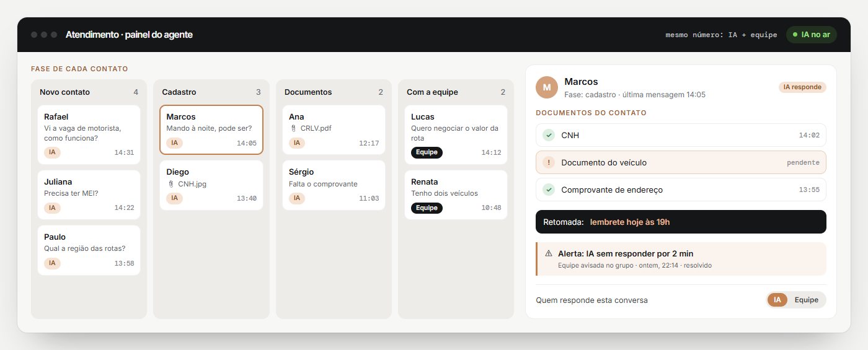The width and height of the screenshot is (868, 350).
Task: Click the green check icon for CNH
Action: tap(549, 135)
